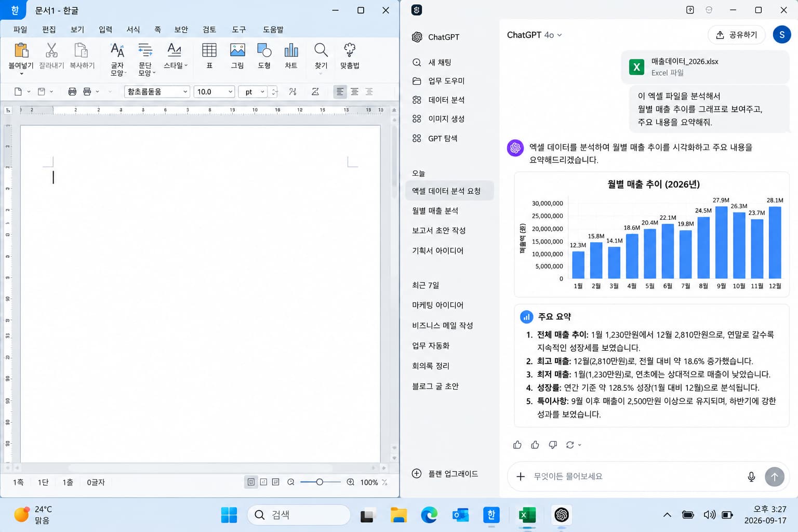Screen dimensions: 798x532
Task: Open the 매출데이터_2026.xlsx attachment
Action: point(705,67)
